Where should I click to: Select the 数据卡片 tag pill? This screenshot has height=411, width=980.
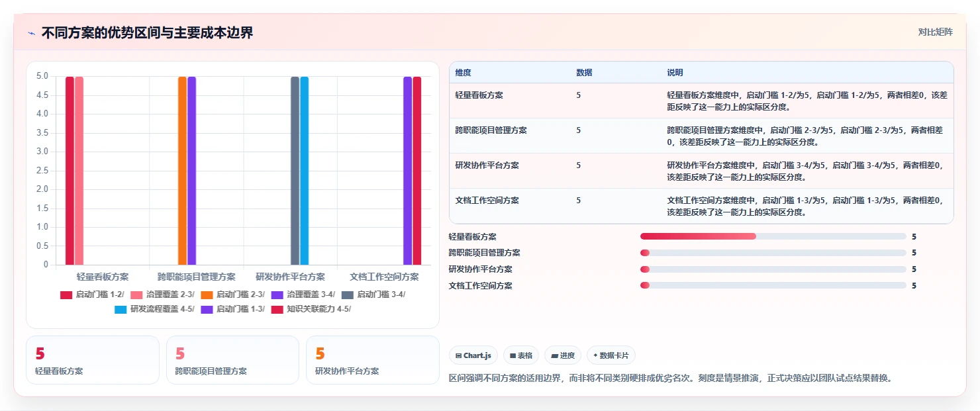tap(611, 355)
